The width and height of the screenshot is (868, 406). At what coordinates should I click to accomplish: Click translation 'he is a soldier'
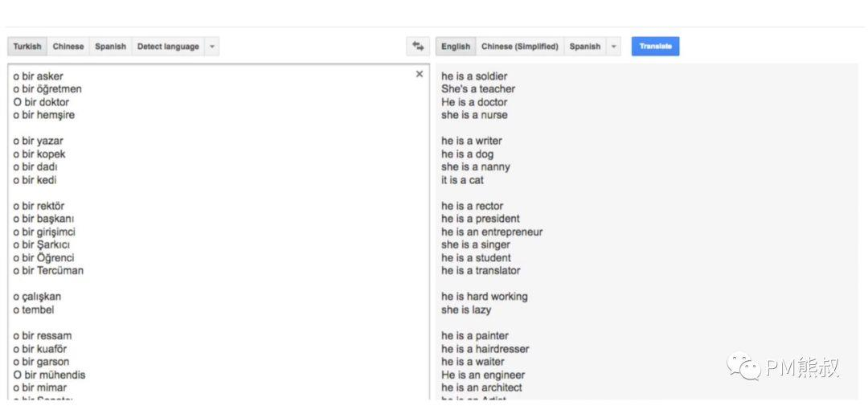coord(474,76)
